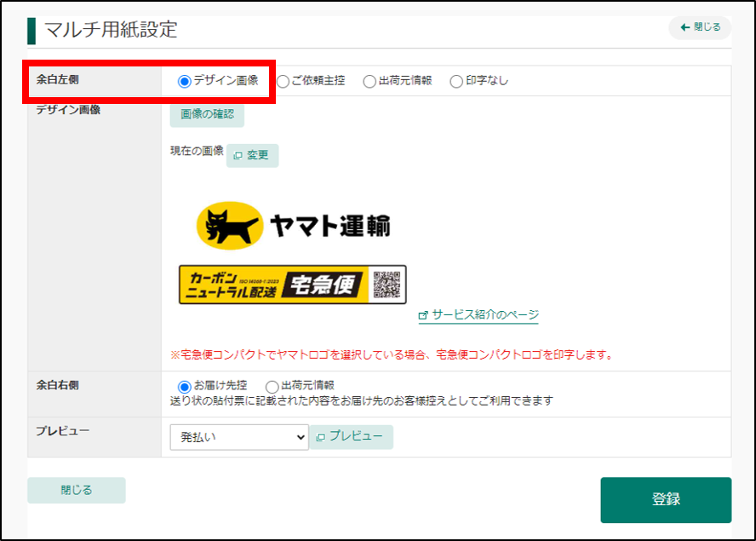Click the green 登録 button
The height and width of the screenshot is (541, 756).
pos(666,500)
